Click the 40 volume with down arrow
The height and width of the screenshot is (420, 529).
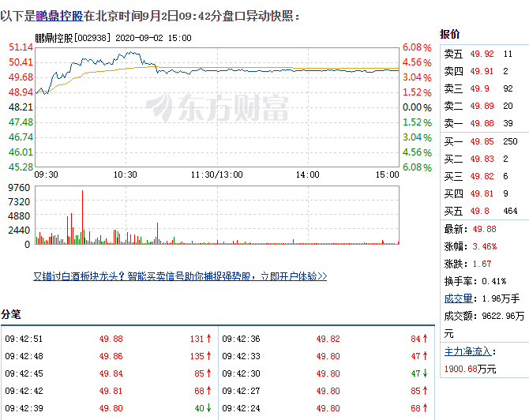pyautogui.click(x=203, y=408)
